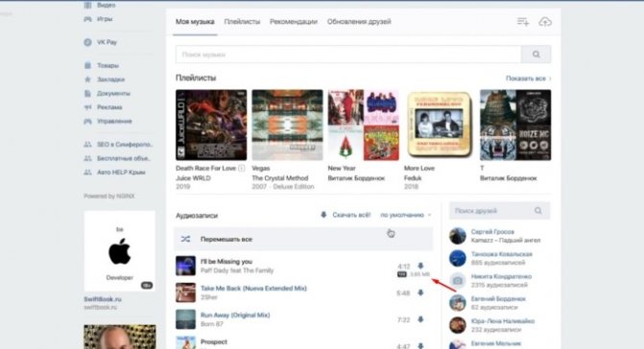Play Run Away cover thumbnail
This screenshot has height=349, width=644.
[185, 319]
